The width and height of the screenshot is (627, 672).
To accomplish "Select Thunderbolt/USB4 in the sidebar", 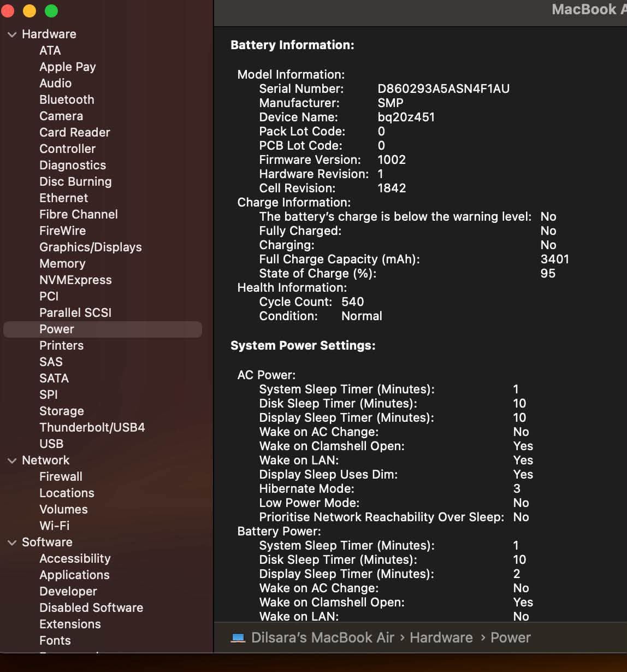I will coord(92,427).
